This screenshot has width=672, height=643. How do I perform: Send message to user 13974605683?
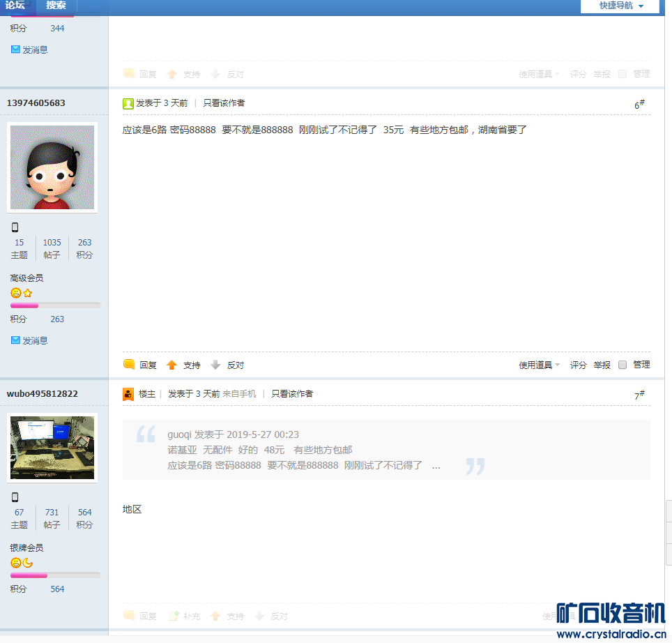pyautogui.click(x=35, y=340)
